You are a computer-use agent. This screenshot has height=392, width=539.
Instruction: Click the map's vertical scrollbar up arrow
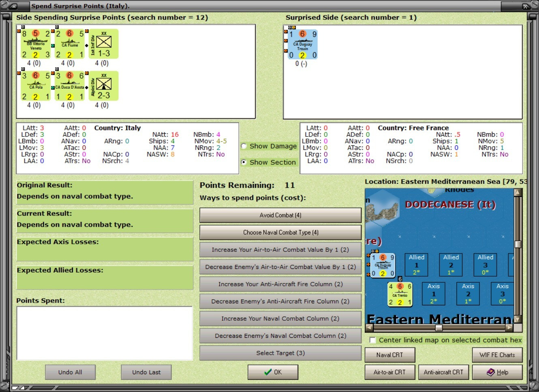point(518,192)
